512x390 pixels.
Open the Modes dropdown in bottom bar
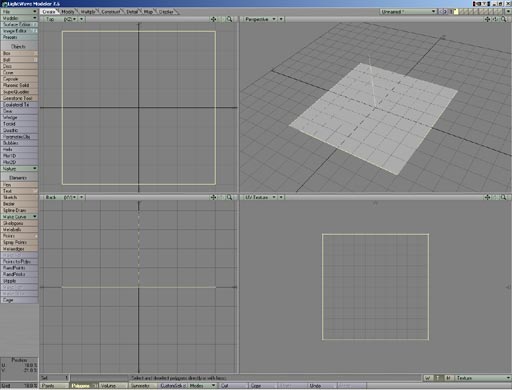tap(202, 386)
